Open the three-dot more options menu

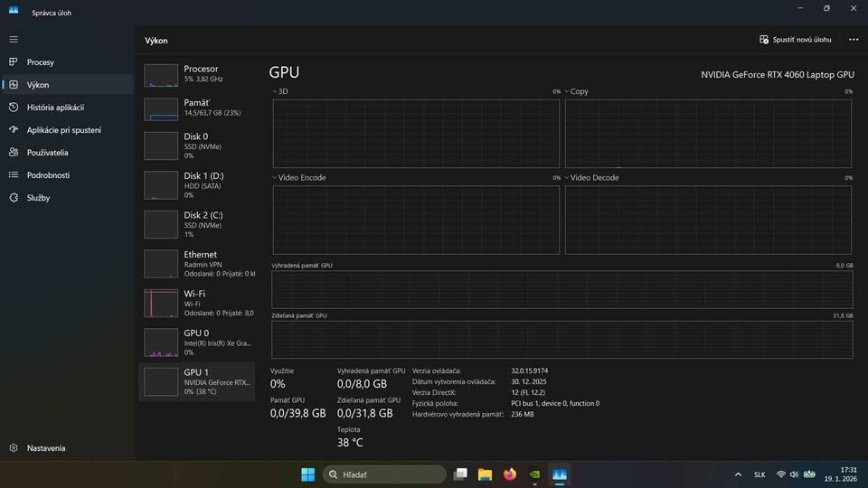pos(853,40)
